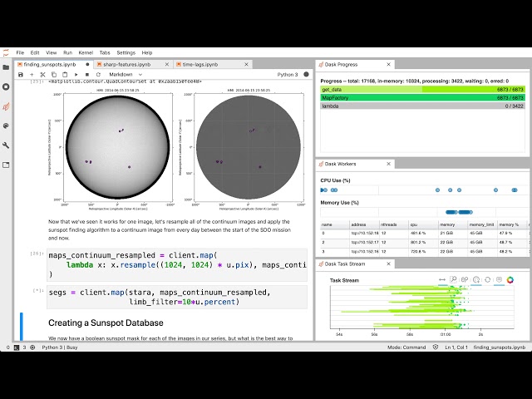Open the Commands palette sidebar icon

click(6, 126)
